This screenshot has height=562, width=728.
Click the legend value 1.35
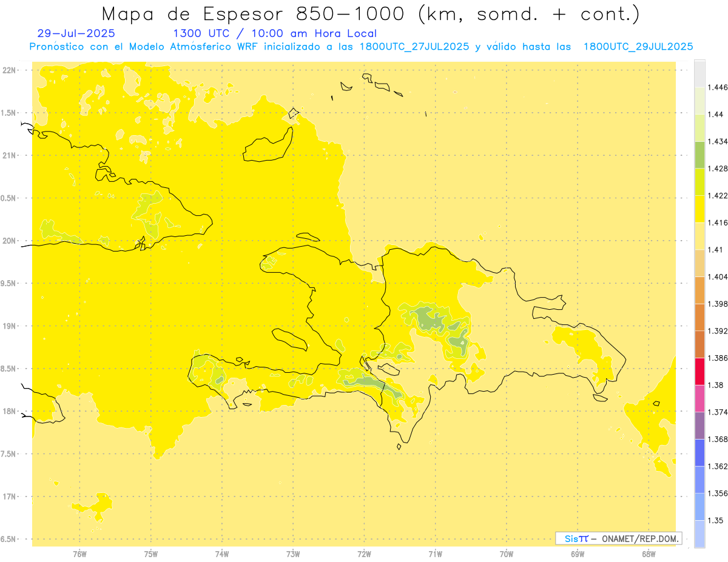(716, 520)
